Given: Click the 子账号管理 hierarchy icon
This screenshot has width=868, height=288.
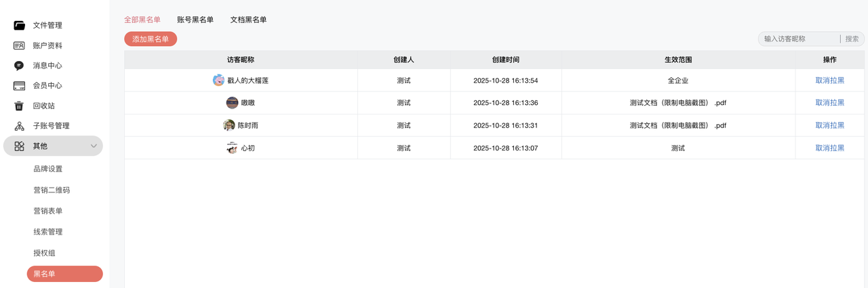Looking at the screenshot, I should pyautogui.click(x=19, y=126).
